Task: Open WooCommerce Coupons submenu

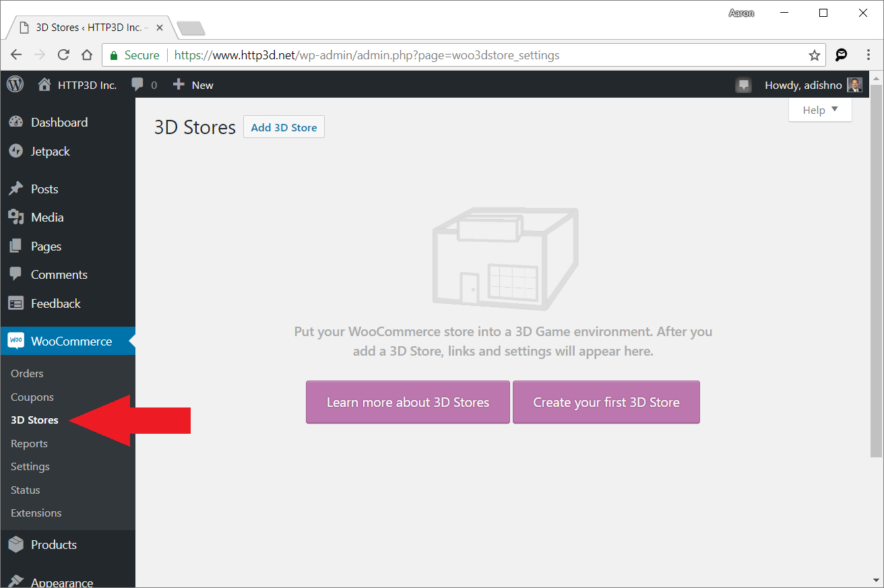Action: tap(32, 397)
